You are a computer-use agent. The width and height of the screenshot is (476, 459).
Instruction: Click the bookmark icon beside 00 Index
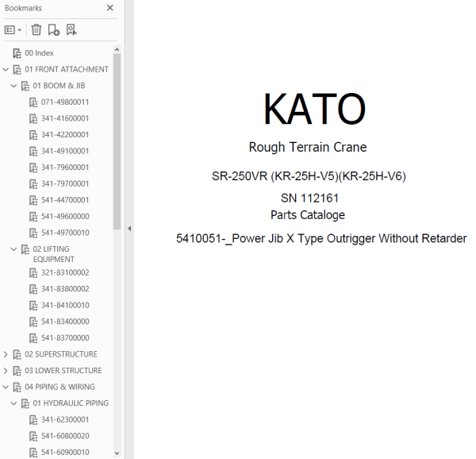[17, 53]
